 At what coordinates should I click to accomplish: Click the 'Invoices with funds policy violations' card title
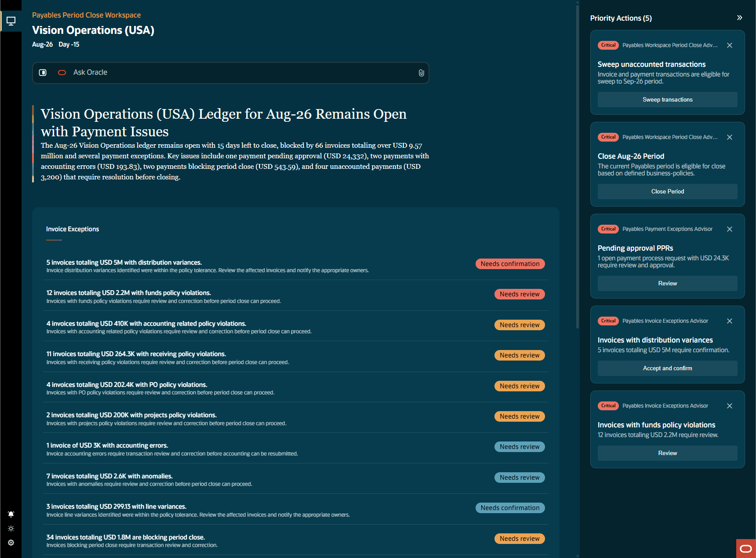[x=657, y=425]
